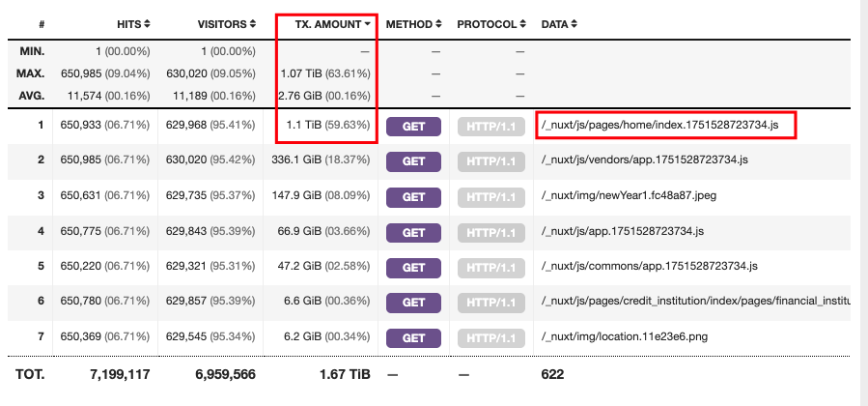The image size is (868, 406).
Task: Sort table by DATA column
Action: [559, 24]
